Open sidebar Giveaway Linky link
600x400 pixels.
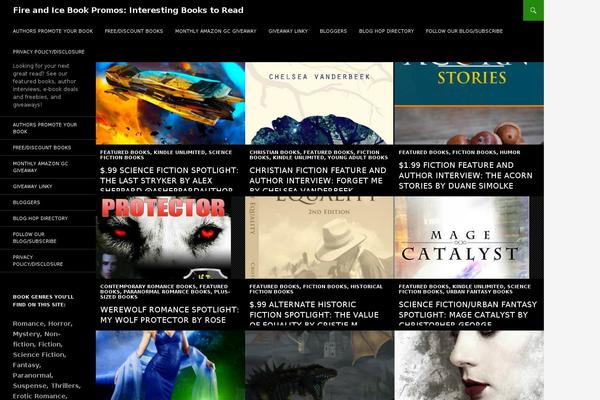click(x=33, y=186)
